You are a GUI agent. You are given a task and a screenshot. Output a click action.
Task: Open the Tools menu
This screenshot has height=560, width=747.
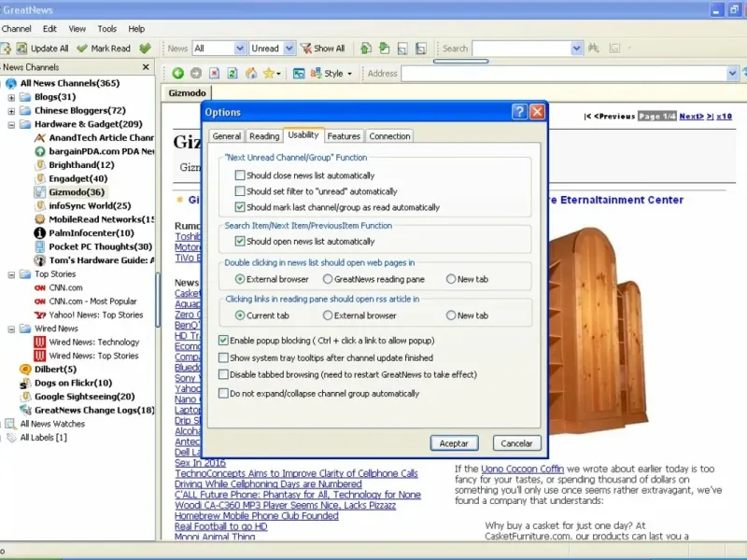point(107,29)
